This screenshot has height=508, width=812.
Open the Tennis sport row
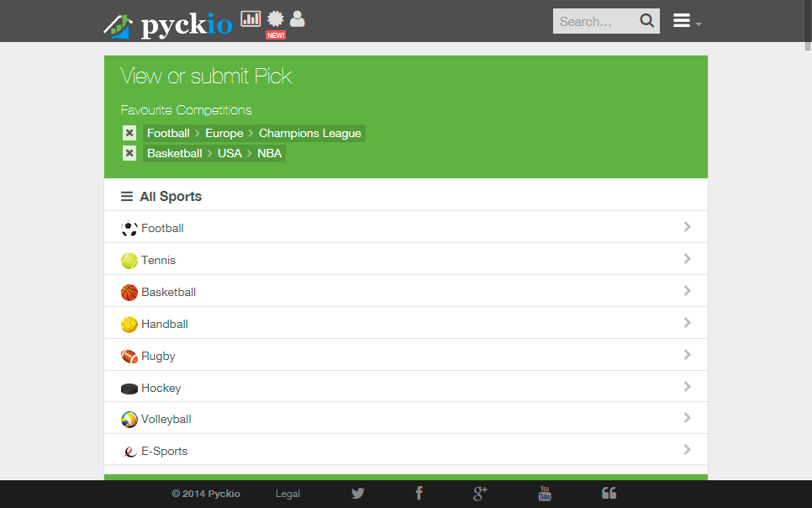tap(405, 259)
